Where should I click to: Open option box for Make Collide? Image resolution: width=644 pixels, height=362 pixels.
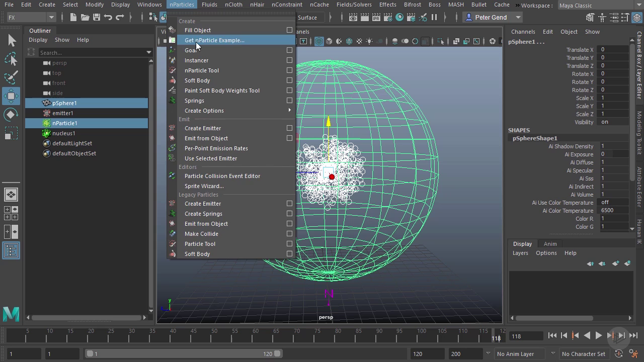289,234
